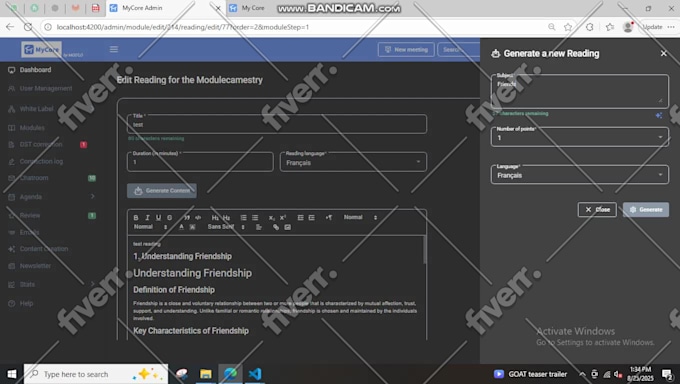Switch text direction to right-to-left
This screenshot has height=384, width=680.
(x=329, y=217)
